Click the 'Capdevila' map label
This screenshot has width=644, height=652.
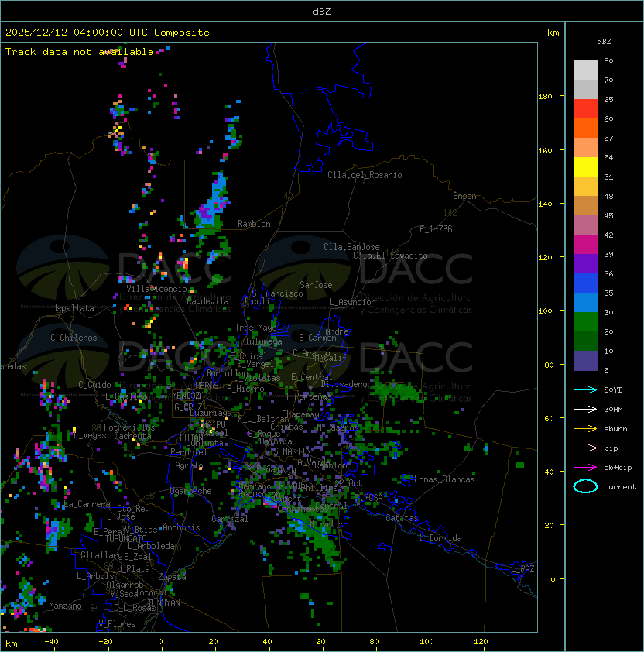pyautogui.click(x=208, y=301)
